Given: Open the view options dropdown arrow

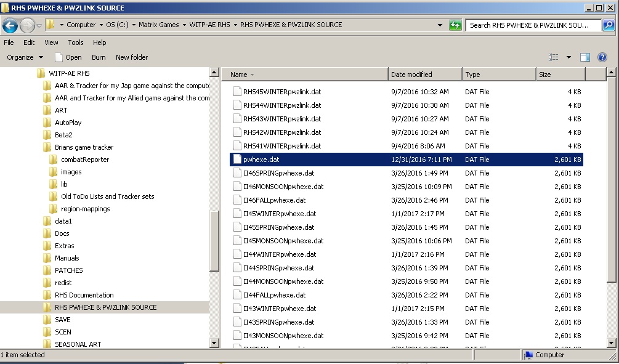Looking at the screenshot, I should pyautogui.click(x=568, y=57).
